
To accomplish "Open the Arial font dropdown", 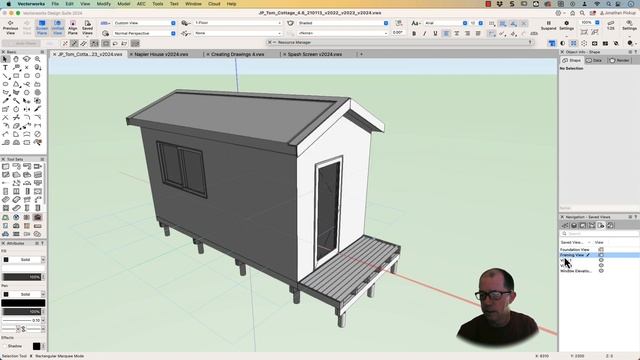I will (445, 23).
